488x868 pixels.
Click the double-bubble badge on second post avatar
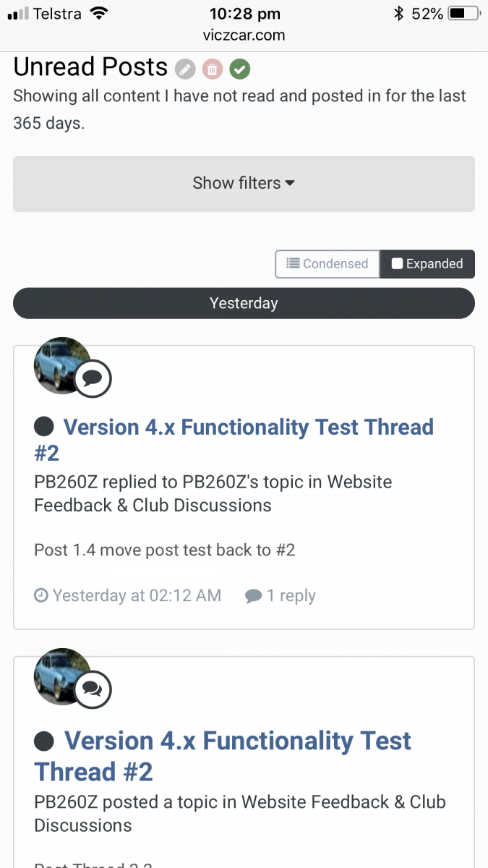pos(93,689)
